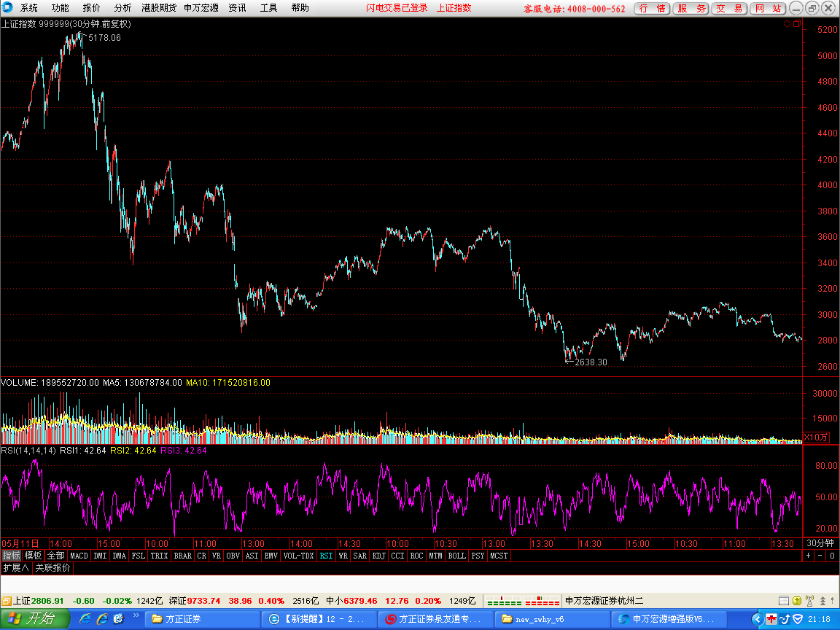This screenshot has height=630, width=840.
Task: Switch to OBV indicator
Action: tap(233, 556)
